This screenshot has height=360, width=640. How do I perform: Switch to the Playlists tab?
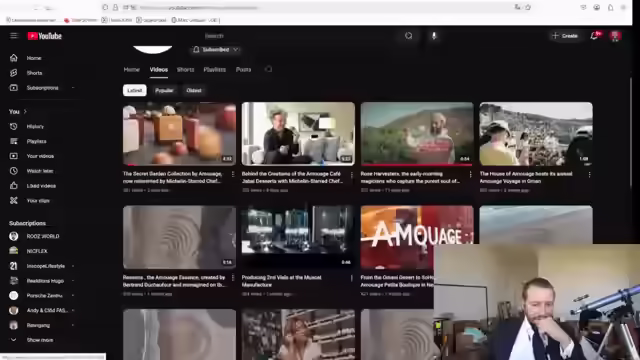tap(215, 69)
